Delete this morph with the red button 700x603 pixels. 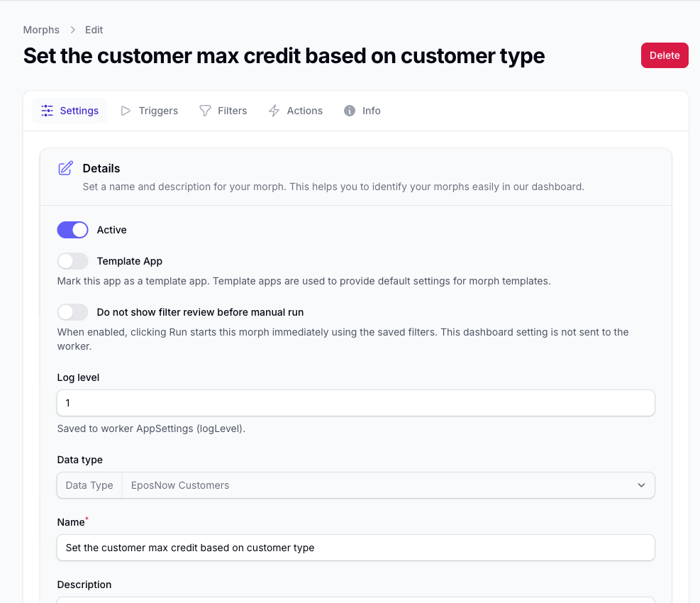[665, 55]
